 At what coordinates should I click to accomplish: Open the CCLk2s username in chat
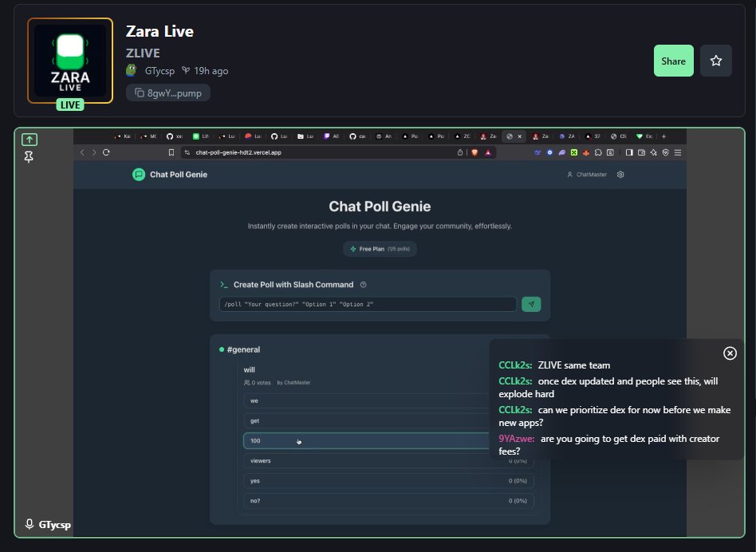(x=515, y=365)
